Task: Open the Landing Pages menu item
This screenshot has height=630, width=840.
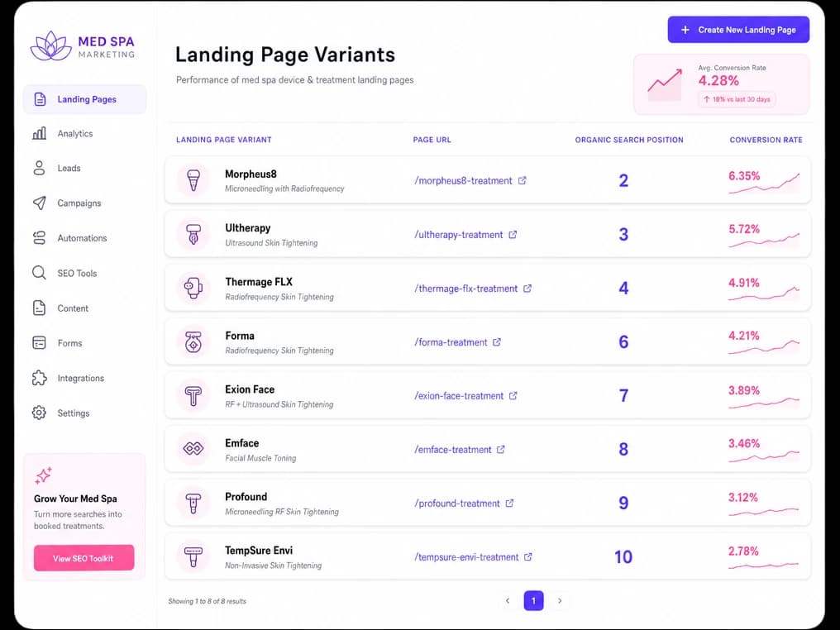Action: 84,99
